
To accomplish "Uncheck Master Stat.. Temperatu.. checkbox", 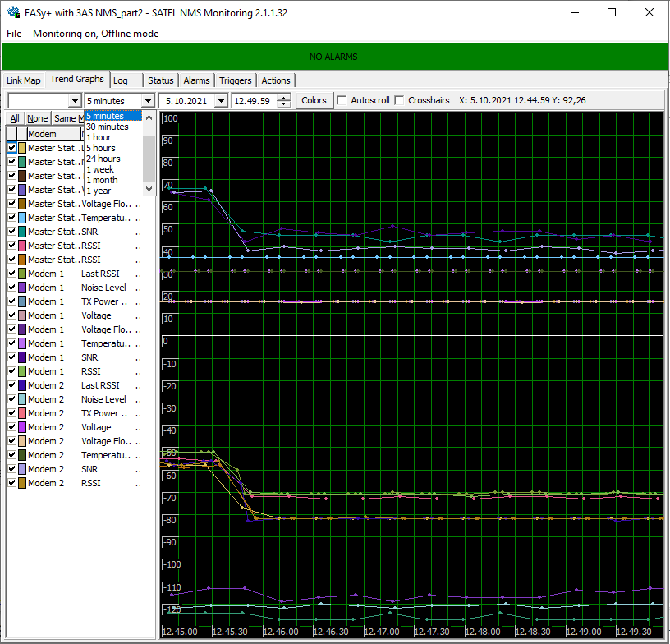I will click(12, 218).
